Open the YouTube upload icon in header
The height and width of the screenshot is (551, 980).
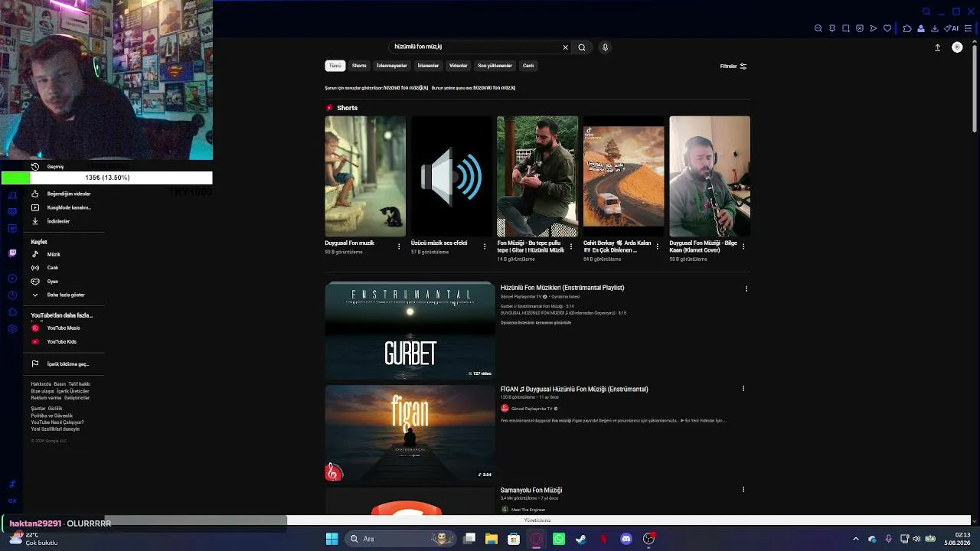coord(937,47)
